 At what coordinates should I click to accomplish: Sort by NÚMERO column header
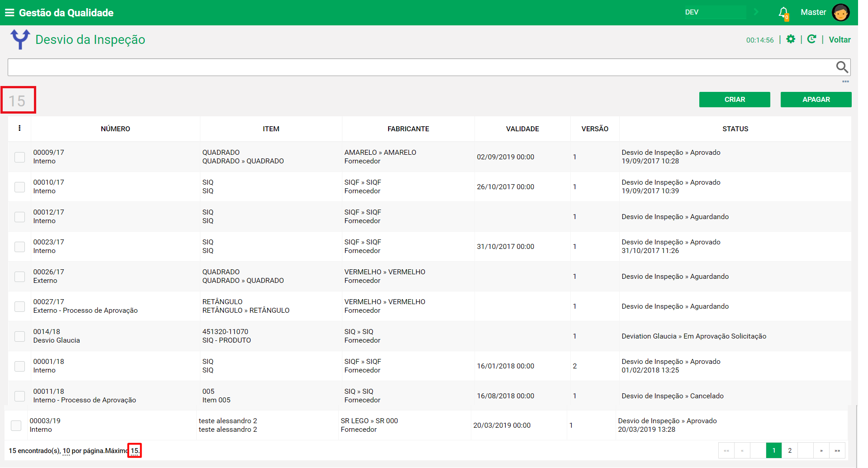pos(115,129)
